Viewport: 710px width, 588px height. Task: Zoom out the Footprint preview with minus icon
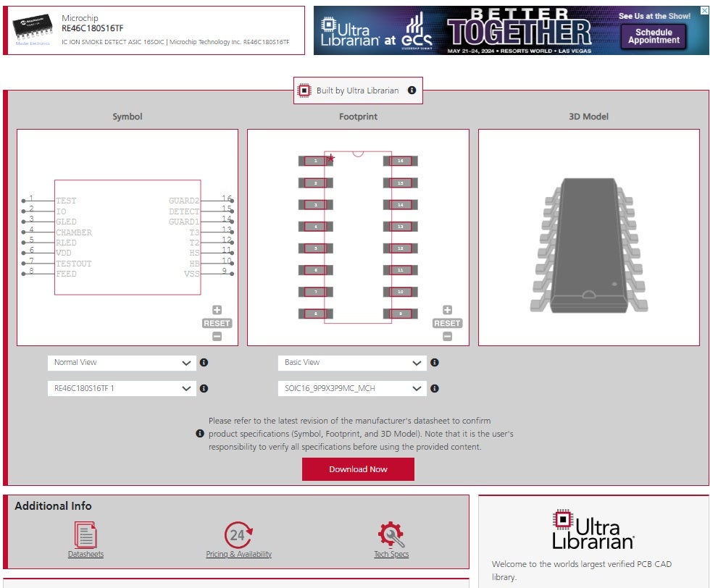pos(448,336)
